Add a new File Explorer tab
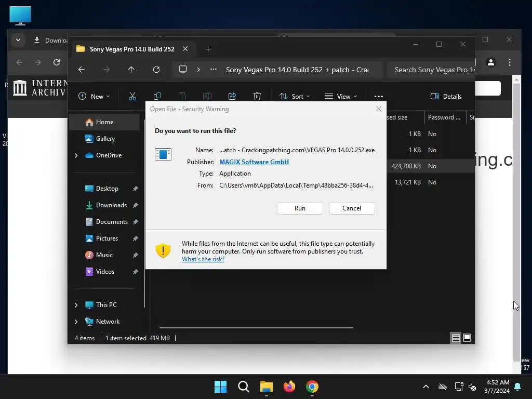Screen dimensions: 532x399 coord(208,49)
